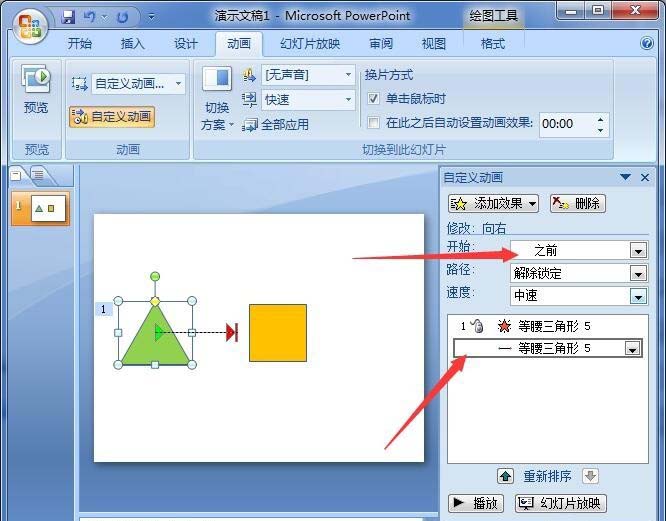The image size is (666, 521).
Task: Switch to the 幻灯片放映 tab
Action: click(x=310, y=43)
